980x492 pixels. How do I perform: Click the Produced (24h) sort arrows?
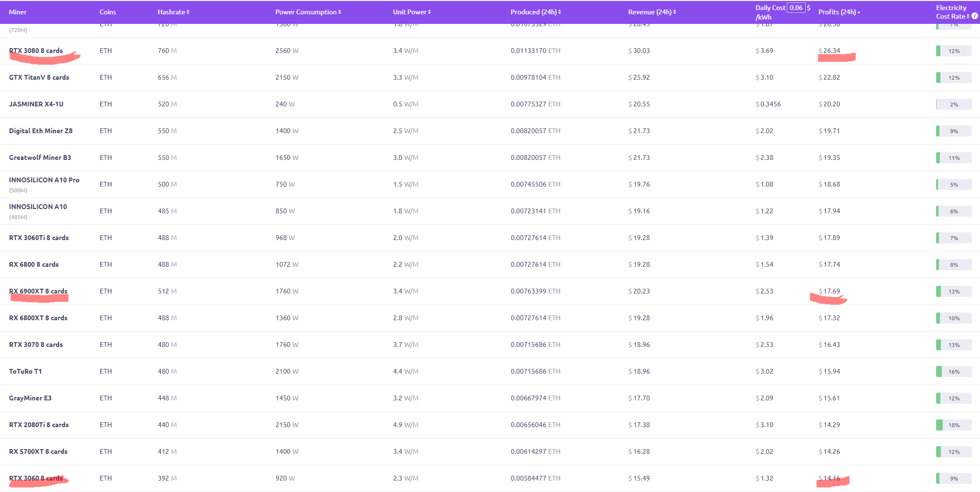point(560,12)
